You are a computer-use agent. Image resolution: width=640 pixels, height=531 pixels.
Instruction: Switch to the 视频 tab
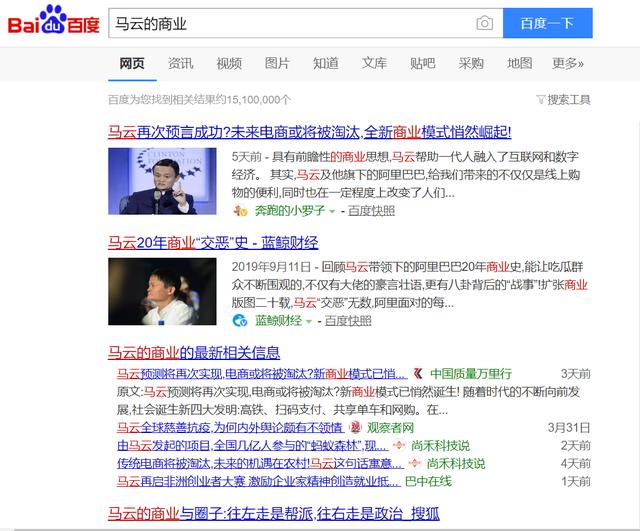[229, 64]
